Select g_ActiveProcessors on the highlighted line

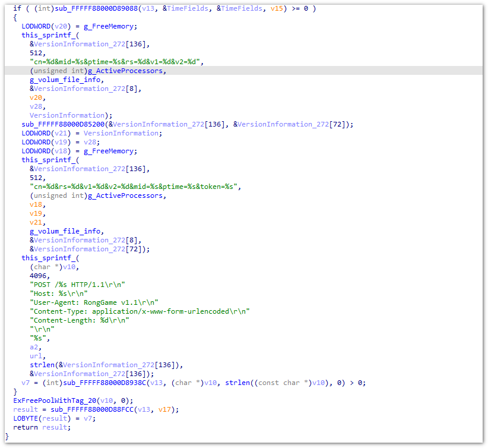tap(127, 71)
